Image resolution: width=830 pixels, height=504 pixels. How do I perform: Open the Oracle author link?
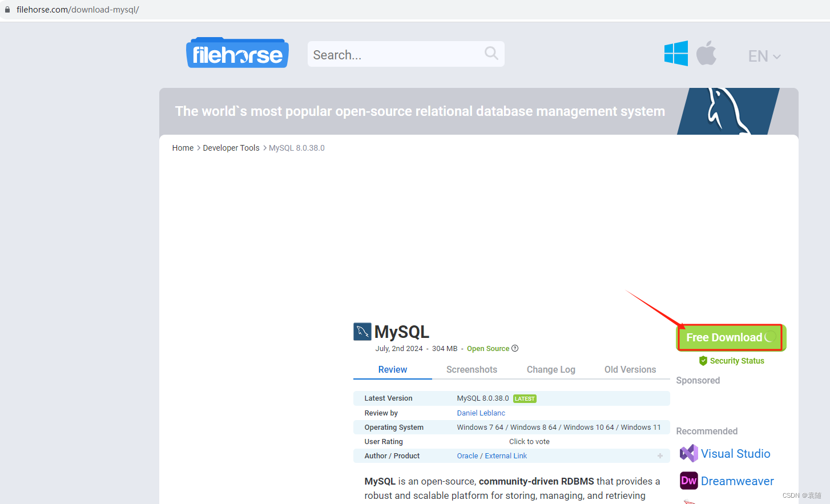click(468, 456)
